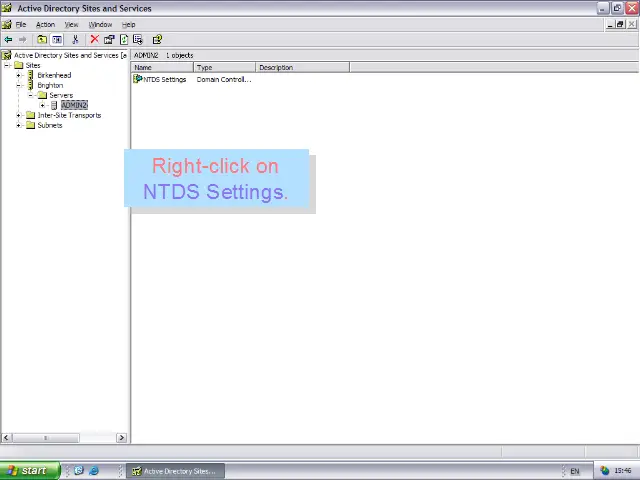Click the MMC icon left of File menu

[x=7, y=24]
